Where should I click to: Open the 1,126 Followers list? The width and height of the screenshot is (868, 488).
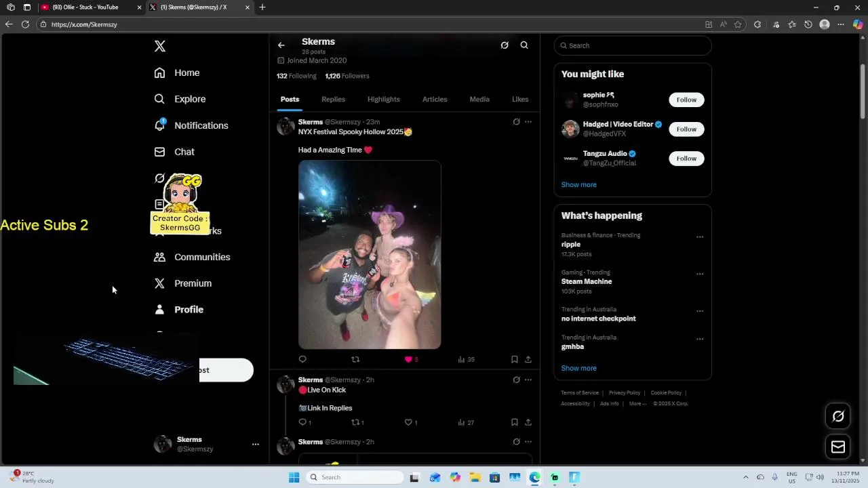[347, 76]
